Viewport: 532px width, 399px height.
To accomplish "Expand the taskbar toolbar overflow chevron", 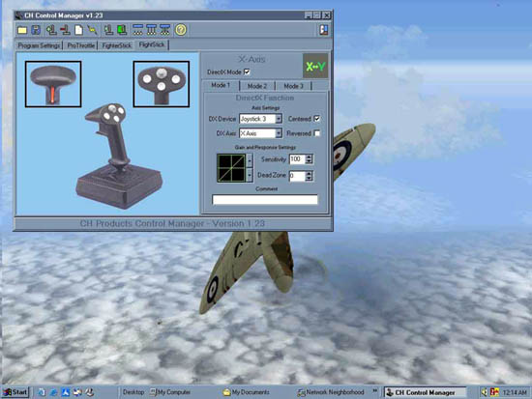I will pyautogui.click(x=375, y=391).
